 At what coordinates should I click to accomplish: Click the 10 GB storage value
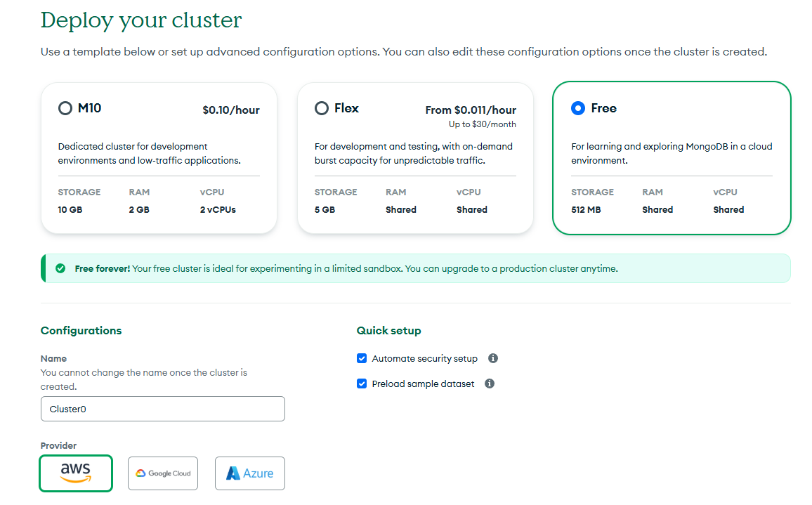tap(70, 210)
